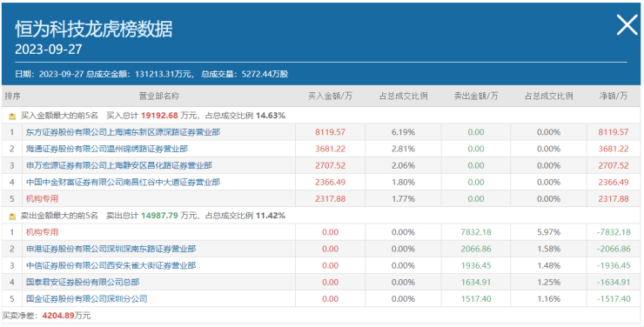Close the 恒为科技龙虎榜数据 dialog
Screen dimensions: 644x327
click(x=627, y=25)
